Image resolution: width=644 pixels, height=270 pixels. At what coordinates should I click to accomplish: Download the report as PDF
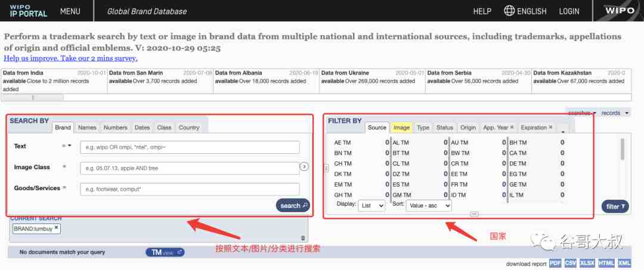(555, 263)
